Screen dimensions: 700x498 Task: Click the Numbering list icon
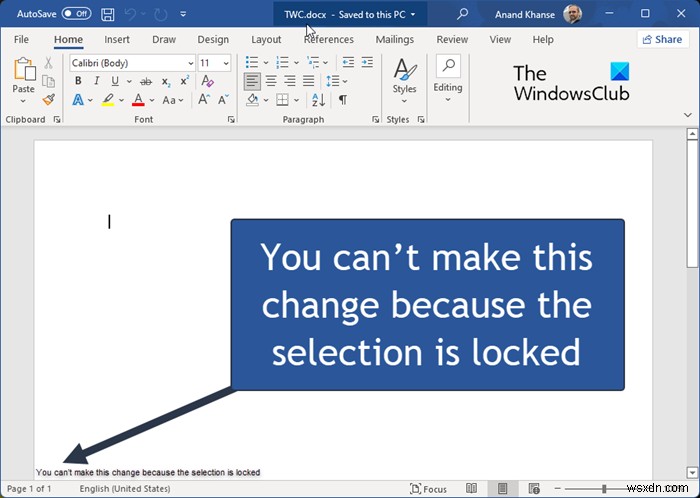click(282, 62)
